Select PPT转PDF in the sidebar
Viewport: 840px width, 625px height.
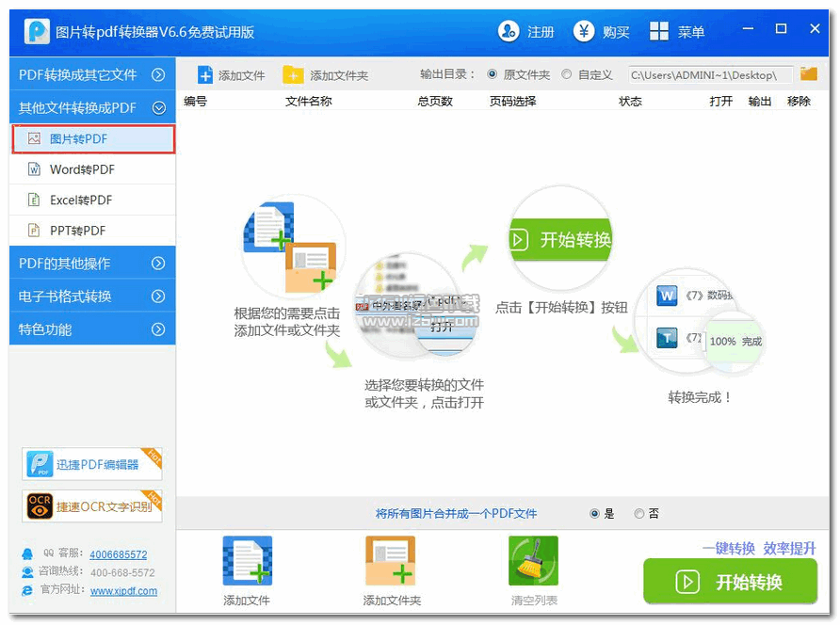[92, 231]
